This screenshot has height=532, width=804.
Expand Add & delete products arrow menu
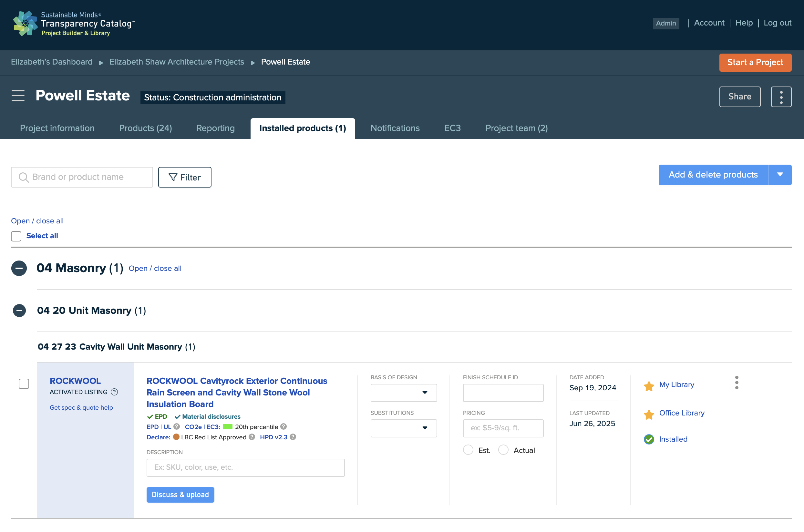click(x=780, y=175)
